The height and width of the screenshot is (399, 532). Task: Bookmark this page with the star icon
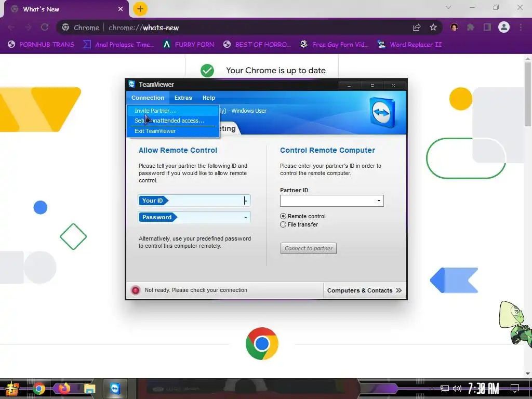coord(433,28)
